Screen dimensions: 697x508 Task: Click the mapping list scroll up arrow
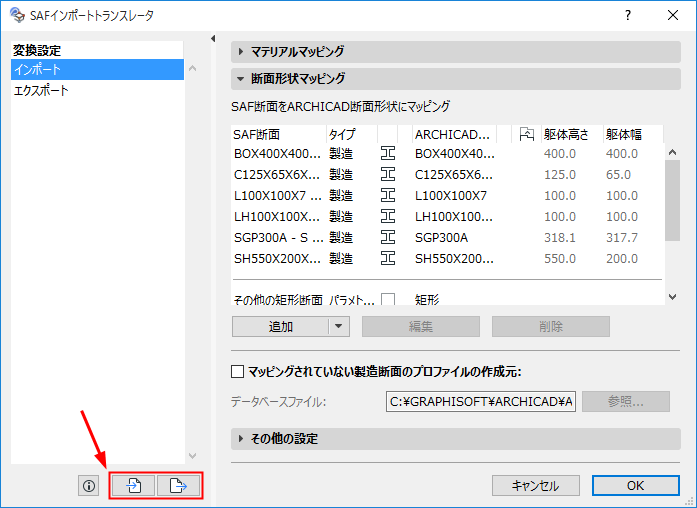point(673,152)
